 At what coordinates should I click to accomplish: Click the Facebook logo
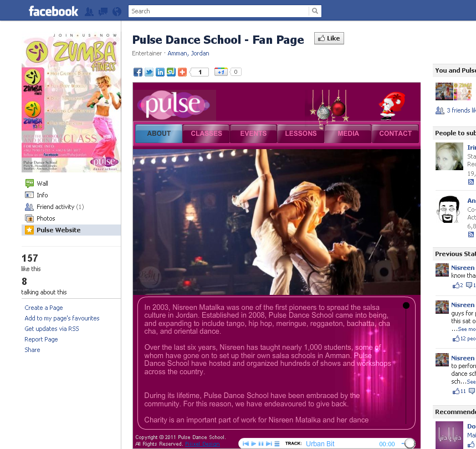[x=53, y=11]
